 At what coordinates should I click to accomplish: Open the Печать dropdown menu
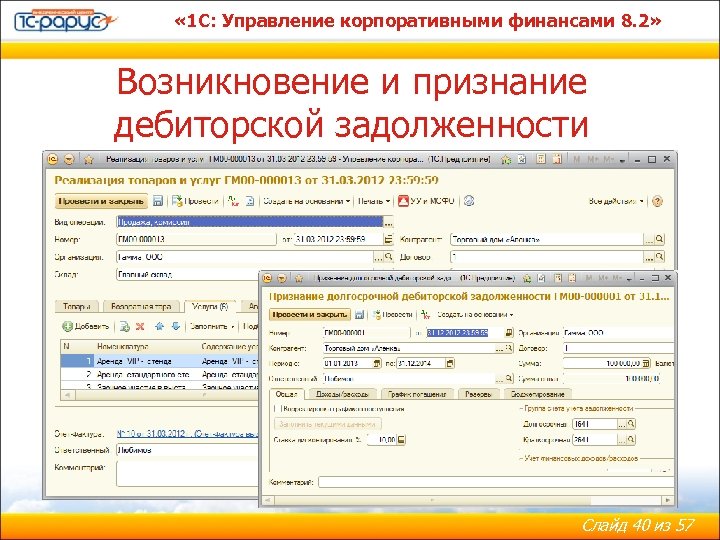tap(374, 201)
